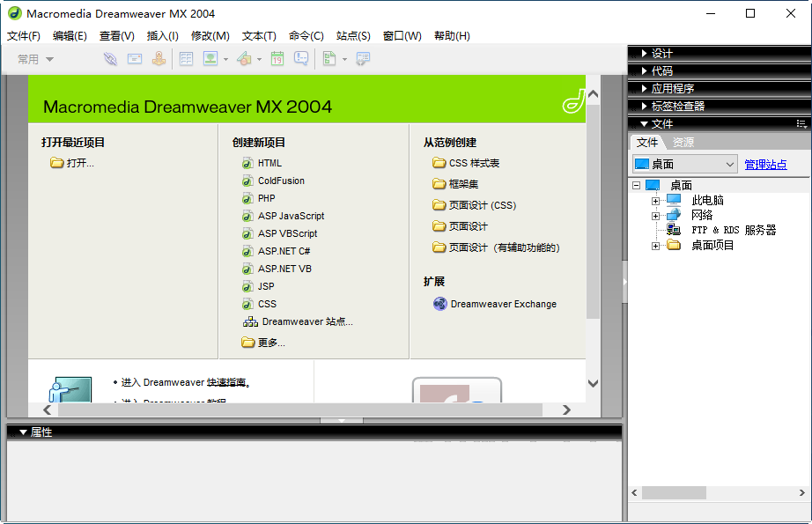The height and width of the screenshot is (524, 812).
Task: Click the Dreamweaver Exchange link
Action: tap(495, 304)
